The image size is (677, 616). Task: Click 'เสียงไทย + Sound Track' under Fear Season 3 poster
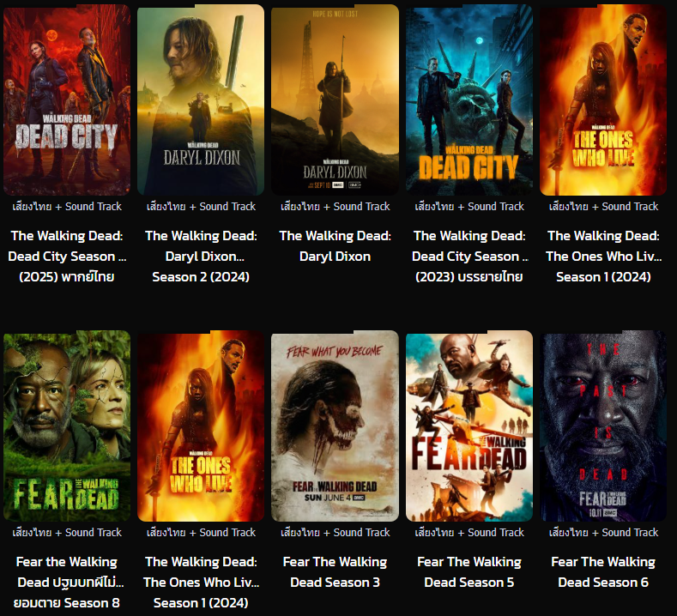coord(335,532)
